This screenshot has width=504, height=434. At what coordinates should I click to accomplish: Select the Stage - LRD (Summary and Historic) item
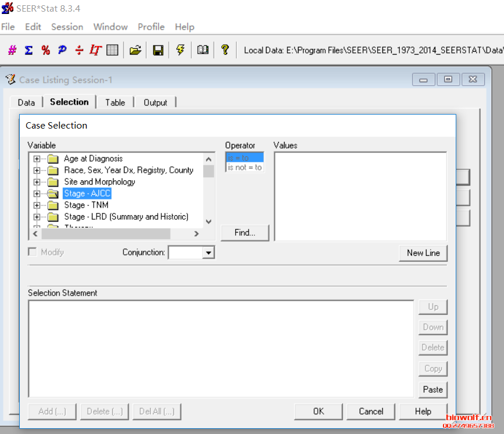pos(126,217)
